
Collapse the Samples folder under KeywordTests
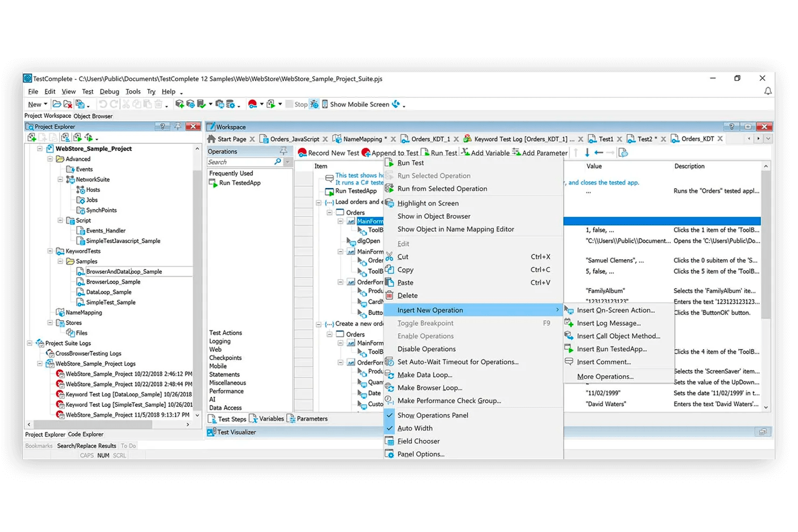pyautogui.click(x=60, y=261)
